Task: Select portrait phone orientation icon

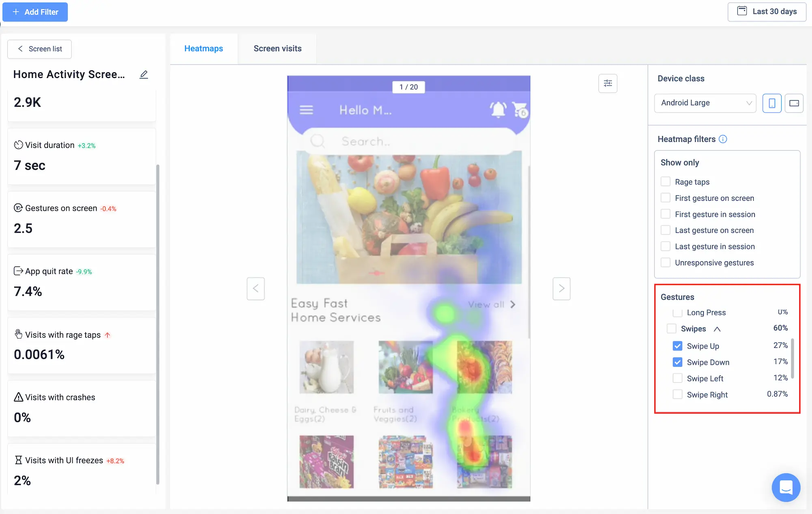Action: click(772, 103)
